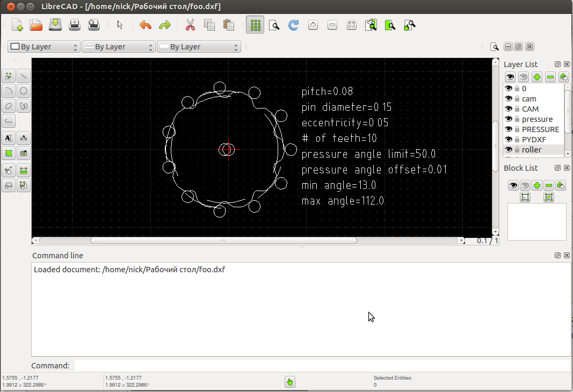Select the PYDXF layer name

point(534,140)
